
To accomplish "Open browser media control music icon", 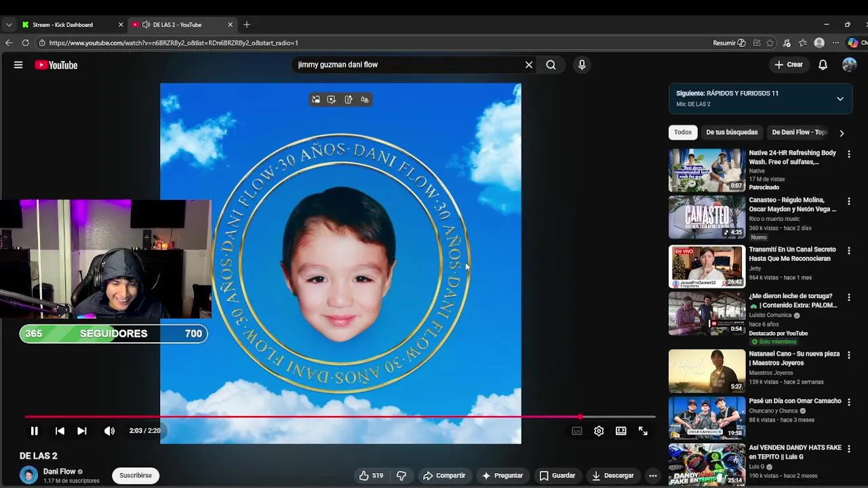I will pos(787,43).
